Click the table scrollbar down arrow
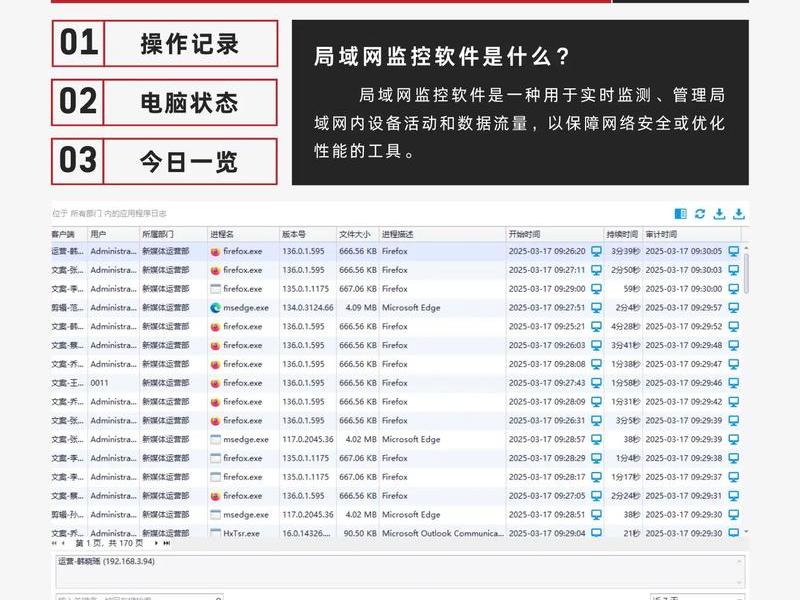Viewport: 800px width, 600px height. point(746,532)
